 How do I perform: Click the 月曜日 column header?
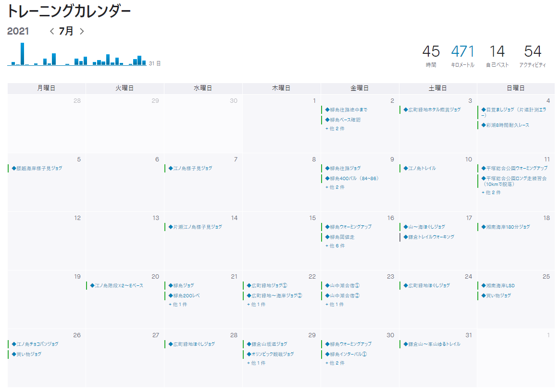click(47, 88)
